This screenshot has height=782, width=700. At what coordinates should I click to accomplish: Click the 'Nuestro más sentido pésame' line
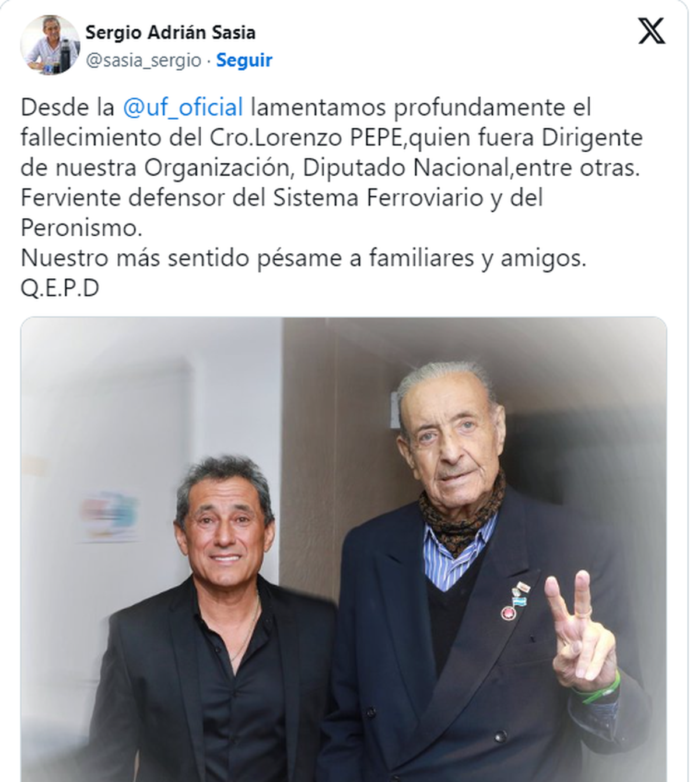click(303, 258)
